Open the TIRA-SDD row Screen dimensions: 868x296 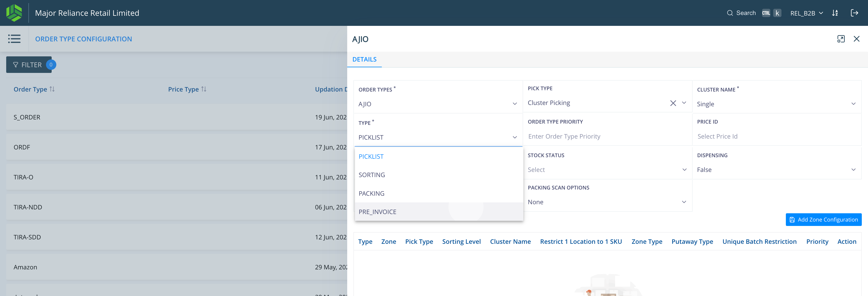pos(176,237)
